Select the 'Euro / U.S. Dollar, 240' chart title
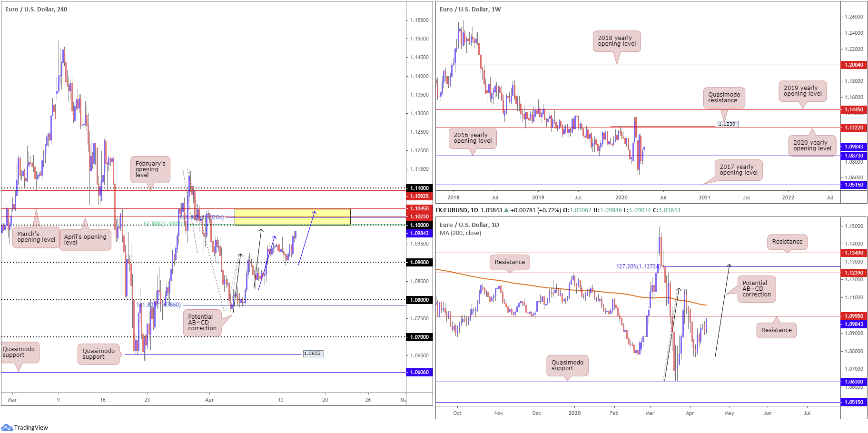The height and width of the screenshot is (433, 868). 36,9
